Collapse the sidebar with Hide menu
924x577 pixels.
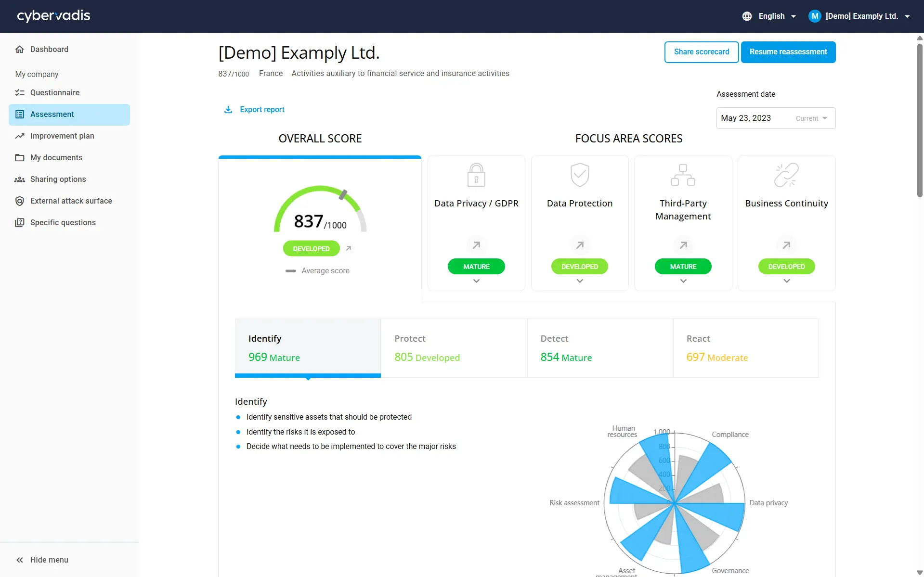(x=42, y=560)
